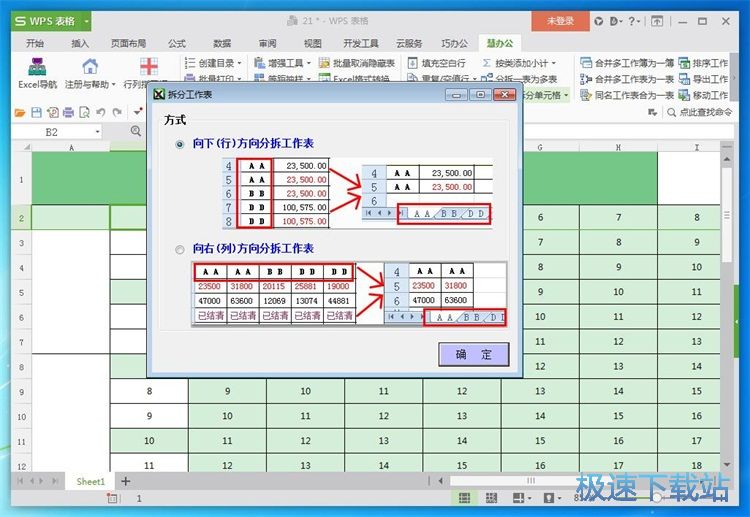Expand the 按类添加小计 dropdown arrow
This screenshot has width=750, height=517.
(x=554, y=63)
